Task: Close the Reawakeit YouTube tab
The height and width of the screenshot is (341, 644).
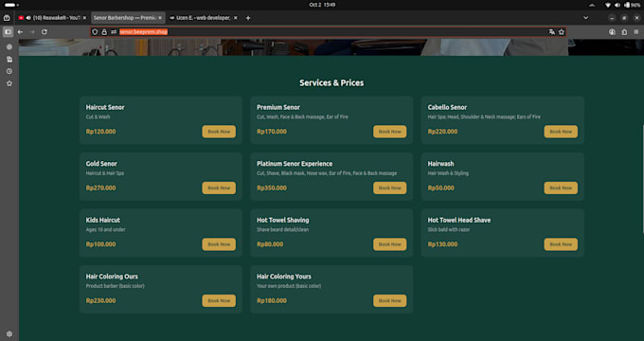Action: pos(84,18)
